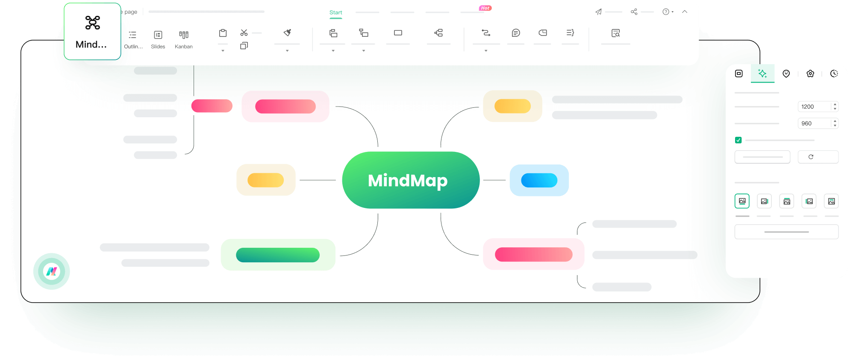
Task: Select the first image layout option
Action: click(742, 201)
